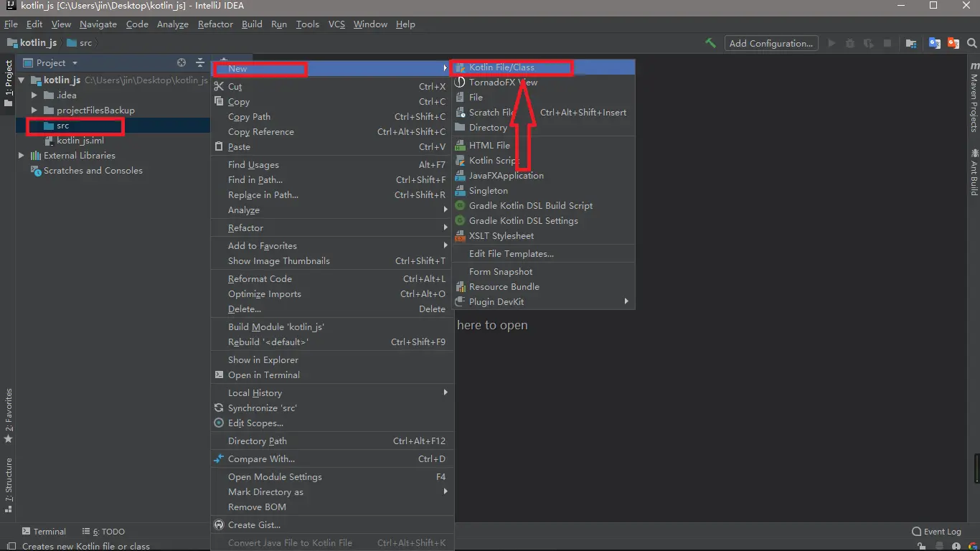Click the Debug bug icon in toolbar
Viewport: 980px width, 551px height.
(850, 43)
